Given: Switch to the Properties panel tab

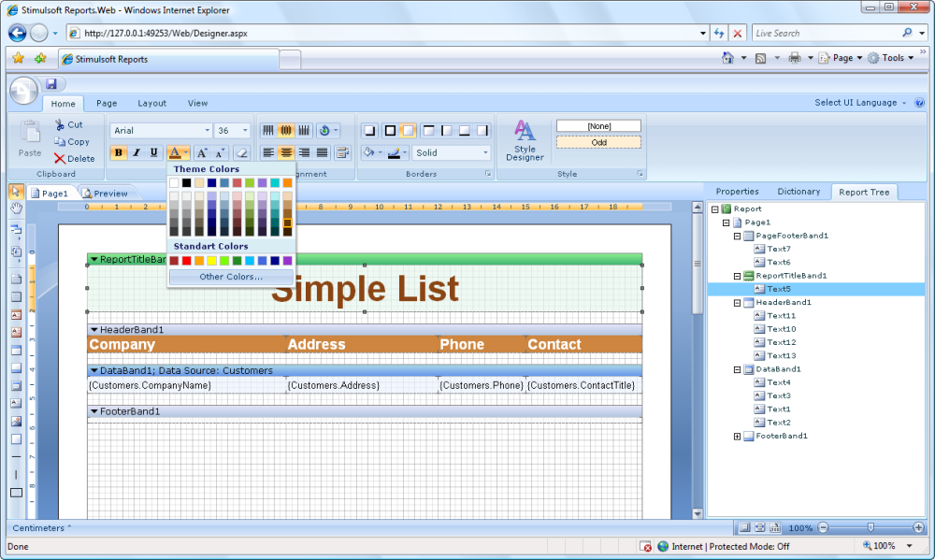Looking at the screenshot, I should coord(737,192).
